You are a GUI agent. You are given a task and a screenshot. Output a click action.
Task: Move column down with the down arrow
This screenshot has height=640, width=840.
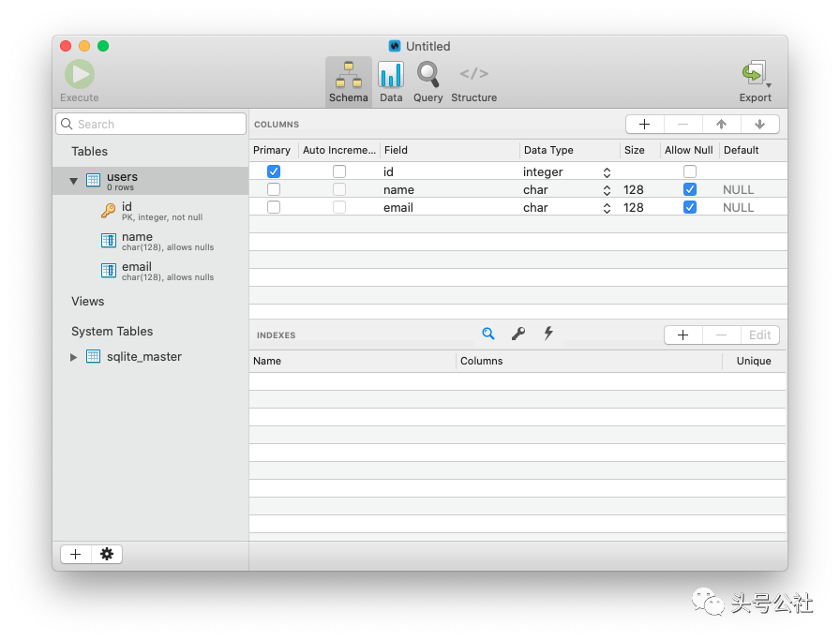point(759,124)
